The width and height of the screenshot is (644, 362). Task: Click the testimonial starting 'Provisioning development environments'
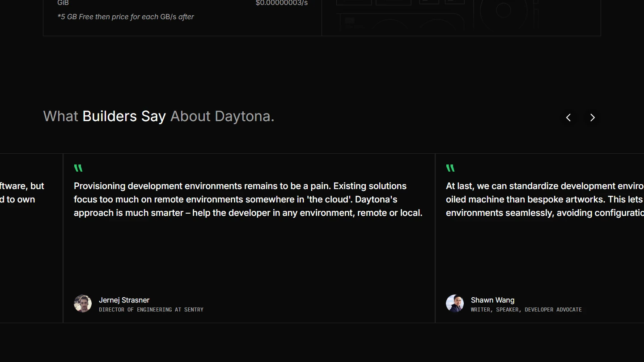(x=248, y=199)
